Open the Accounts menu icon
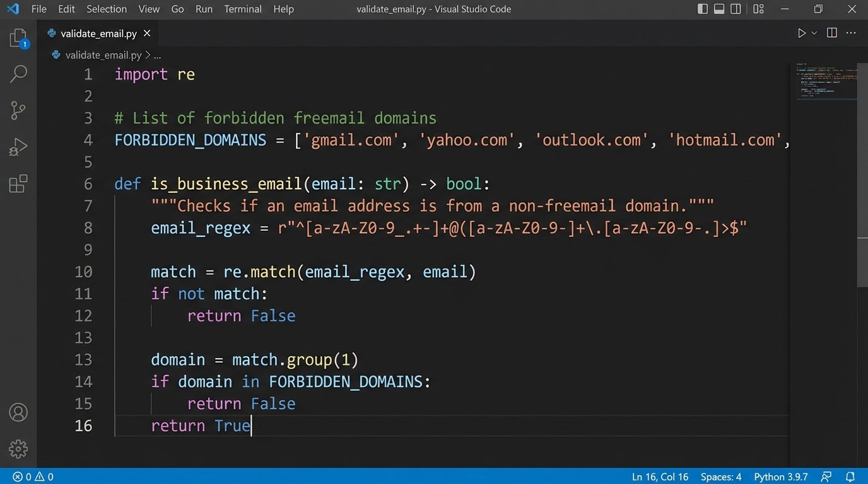The height and width of the screenshot is (484, 868). (x=18, y=413)
